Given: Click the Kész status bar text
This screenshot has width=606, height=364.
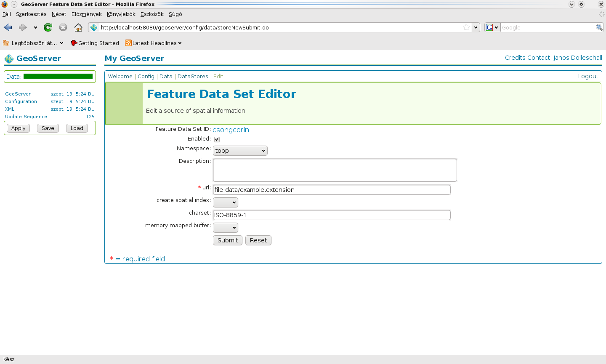Looking at the screenshot, I should pos(9,359).
